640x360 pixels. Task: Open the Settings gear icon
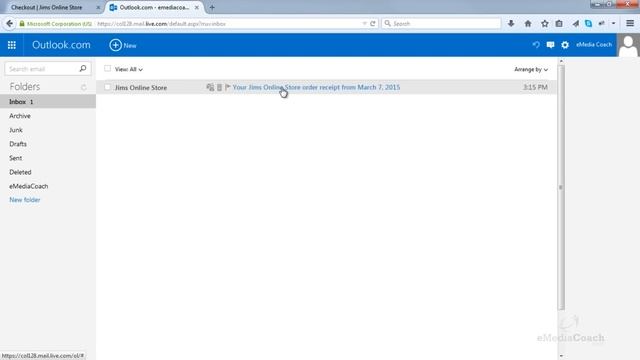tap(565, 45)
